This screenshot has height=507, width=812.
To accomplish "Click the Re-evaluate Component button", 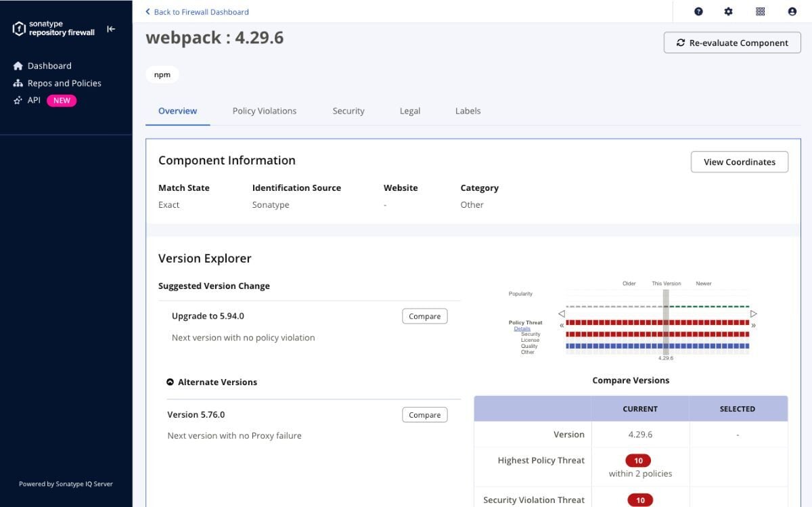I will pyautogui.click(x=732, y=42).
